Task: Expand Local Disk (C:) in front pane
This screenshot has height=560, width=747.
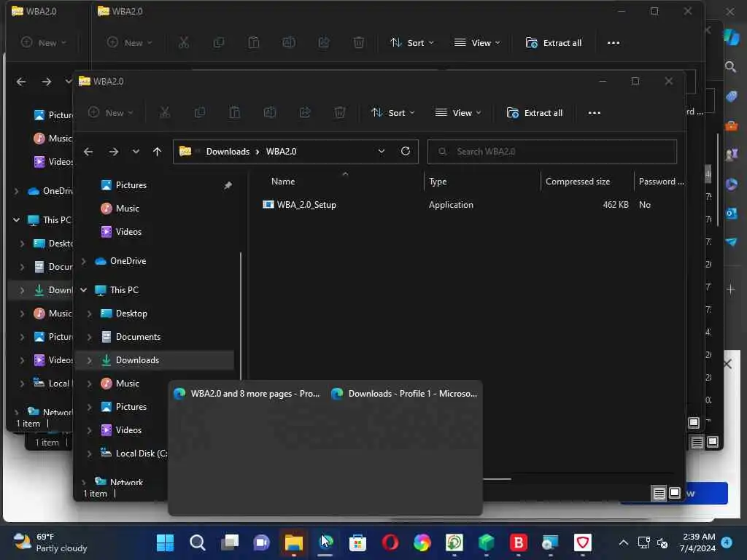Action: point(90,454)
